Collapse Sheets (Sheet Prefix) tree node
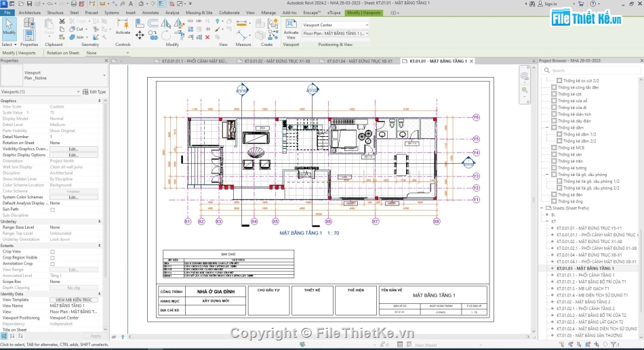 [x=542, y=209]
